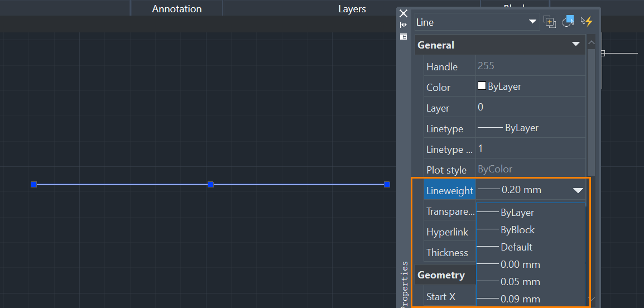Open the Annotation ribbon panel

click(x=176, y=8)
